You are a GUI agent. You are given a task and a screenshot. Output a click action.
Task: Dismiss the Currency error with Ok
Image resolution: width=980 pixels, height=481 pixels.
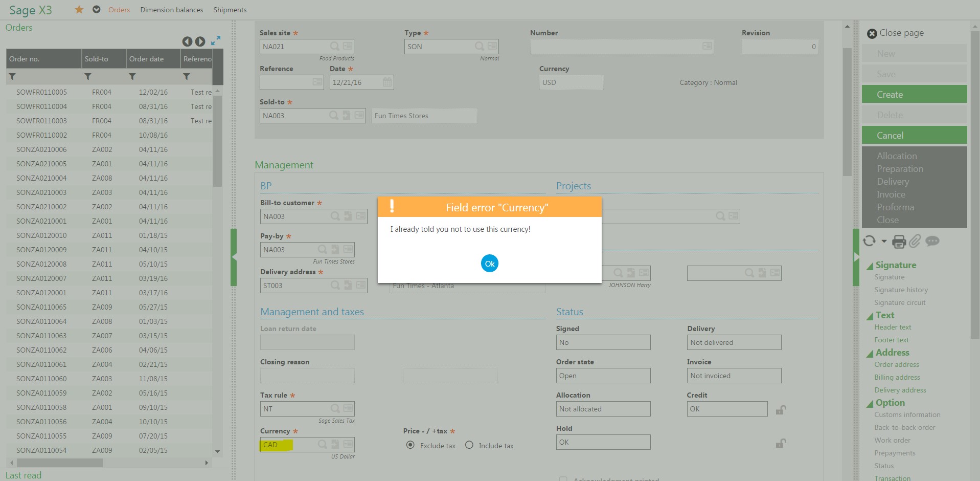click(489, 263)
